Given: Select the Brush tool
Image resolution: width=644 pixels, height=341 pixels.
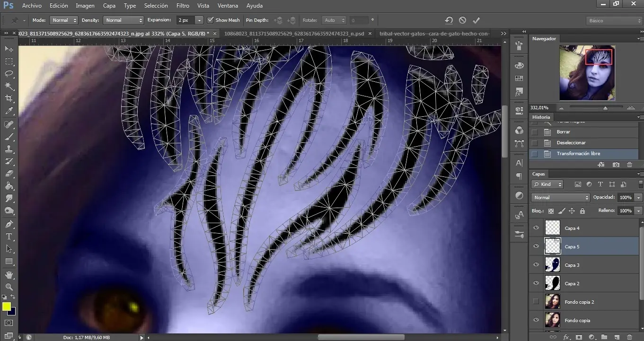Looking at the screenshot, I should pos(9,137).
